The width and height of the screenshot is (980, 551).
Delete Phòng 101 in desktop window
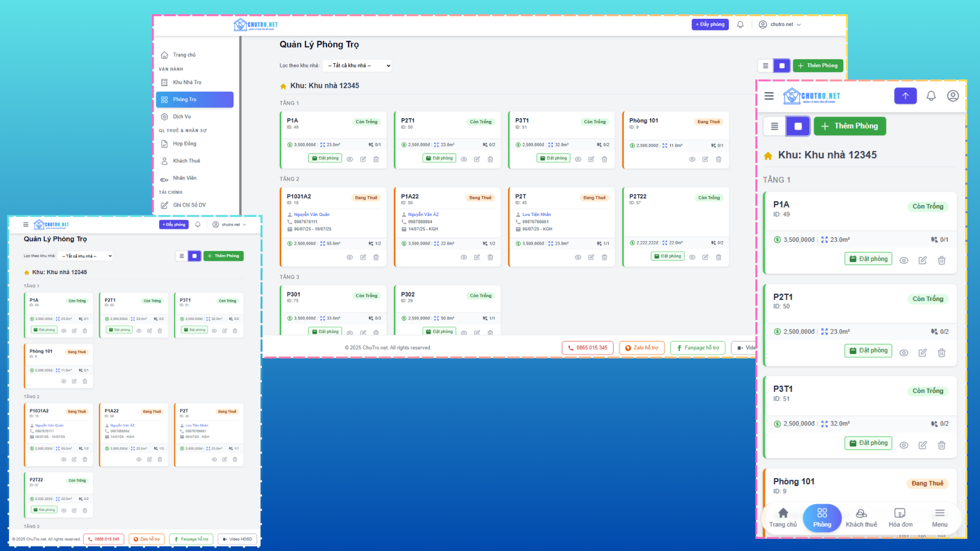(719, 159)
